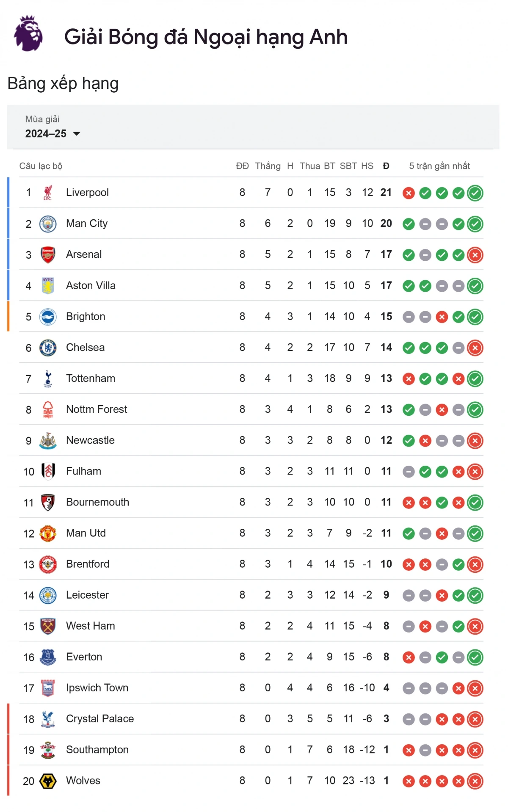Click the Newcastle club crest

point(48,441)
